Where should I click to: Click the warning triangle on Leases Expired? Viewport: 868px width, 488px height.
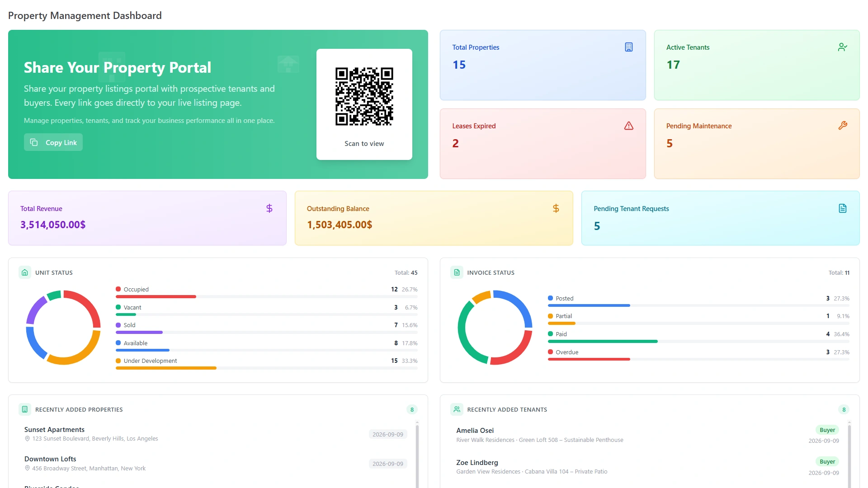click(628, 126)
